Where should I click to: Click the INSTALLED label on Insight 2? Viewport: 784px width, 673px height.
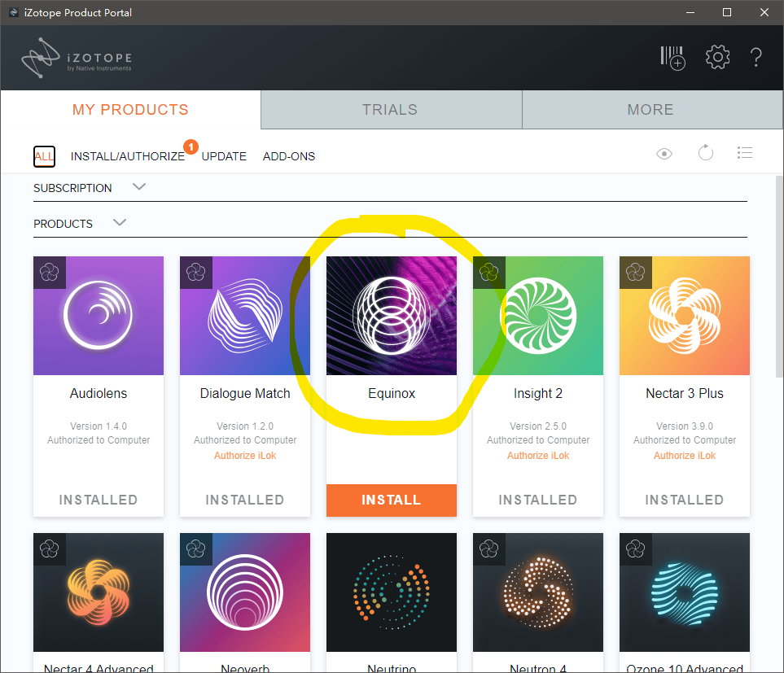pyautogui.click(x=538, y=500)
